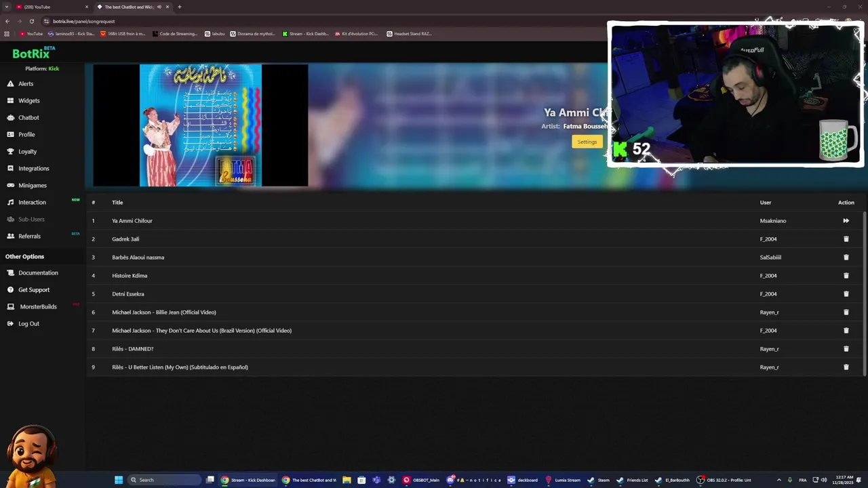This screenshot has height=488, width=868.
Task: Delete Rilès - U Better Listen request
Action: pos(846,367)
